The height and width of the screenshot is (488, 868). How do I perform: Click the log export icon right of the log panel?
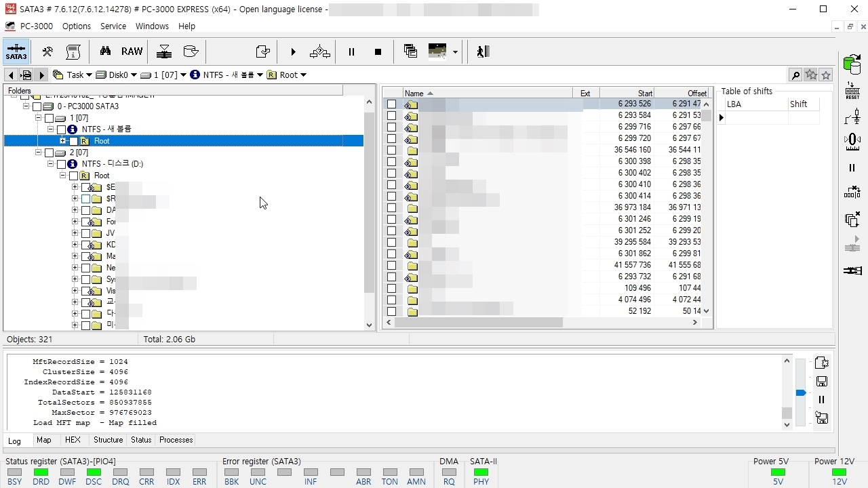[821, 363]
